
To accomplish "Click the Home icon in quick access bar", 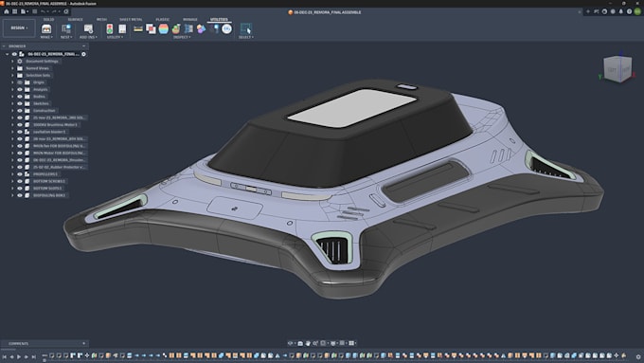I will point(7,11).
